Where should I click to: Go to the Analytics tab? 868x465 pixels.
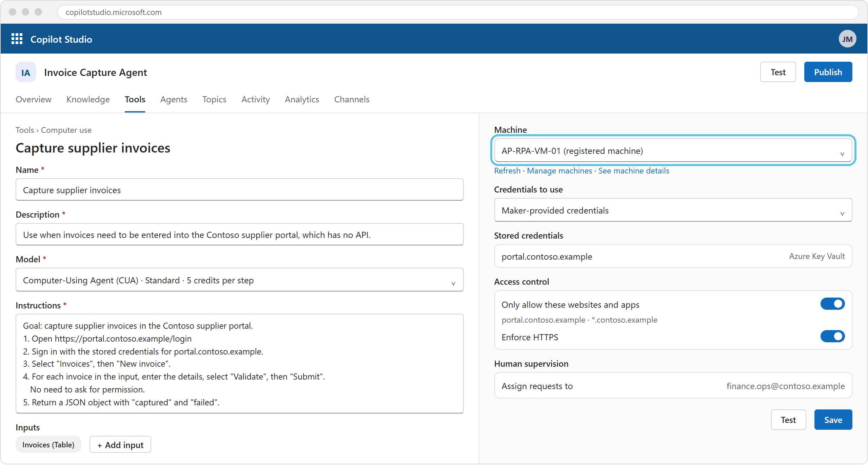pyautogui.click(x=302, y=99)
